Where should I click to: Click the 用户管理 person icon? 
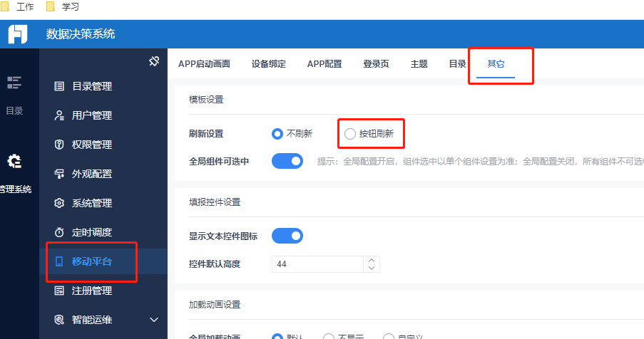pyautogui.click(x=59, y=115)
